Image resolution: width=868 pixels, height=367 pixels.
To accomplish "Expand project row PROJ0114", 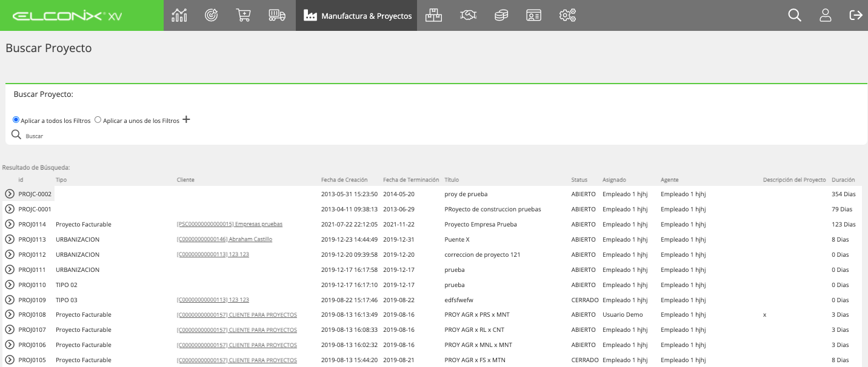I will point(10,224).
